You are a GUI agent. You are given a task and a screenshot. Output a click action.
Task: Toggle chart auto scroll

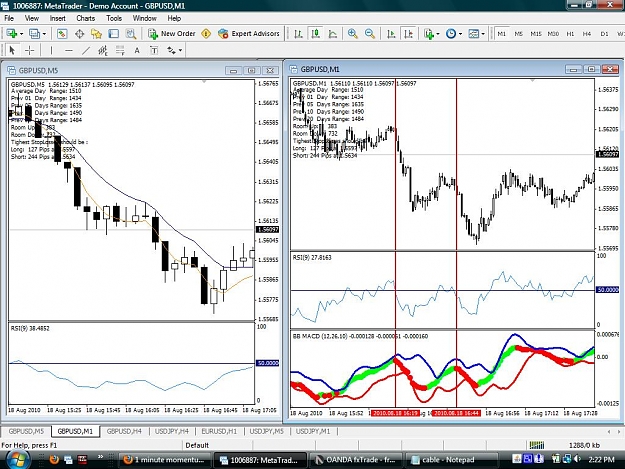[391, 34]
